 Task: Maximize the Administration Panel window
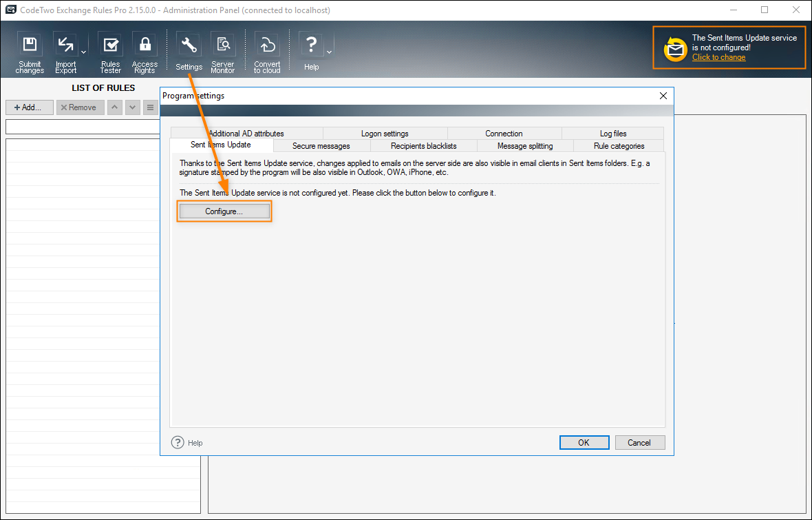coord(765,10)
